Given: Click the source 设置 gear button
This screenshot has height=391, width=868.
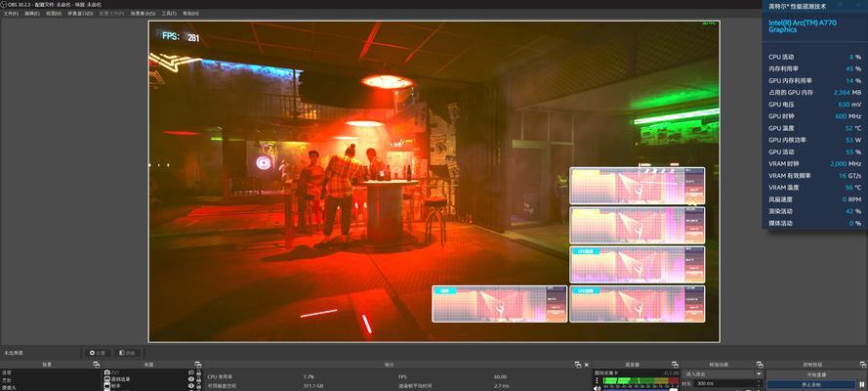Looking at the screenshot, I should coord(98,353).
